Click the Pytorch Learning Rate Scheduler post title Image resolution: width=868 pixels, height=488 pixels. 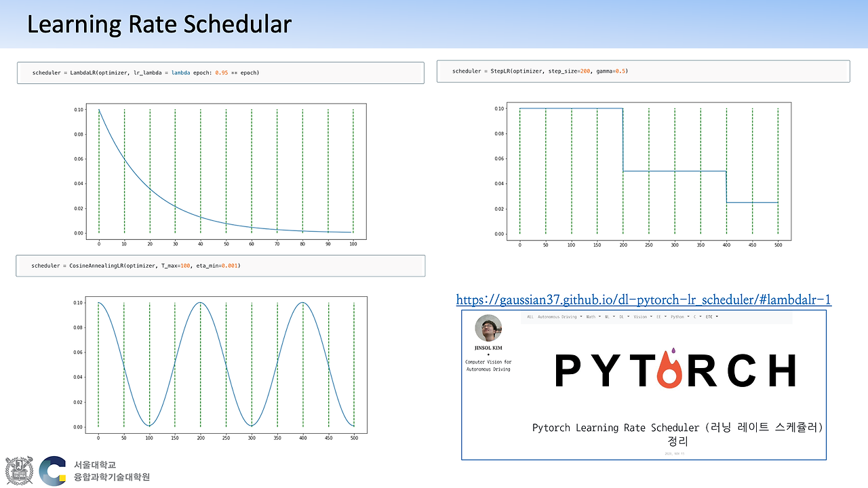[677, 434]
